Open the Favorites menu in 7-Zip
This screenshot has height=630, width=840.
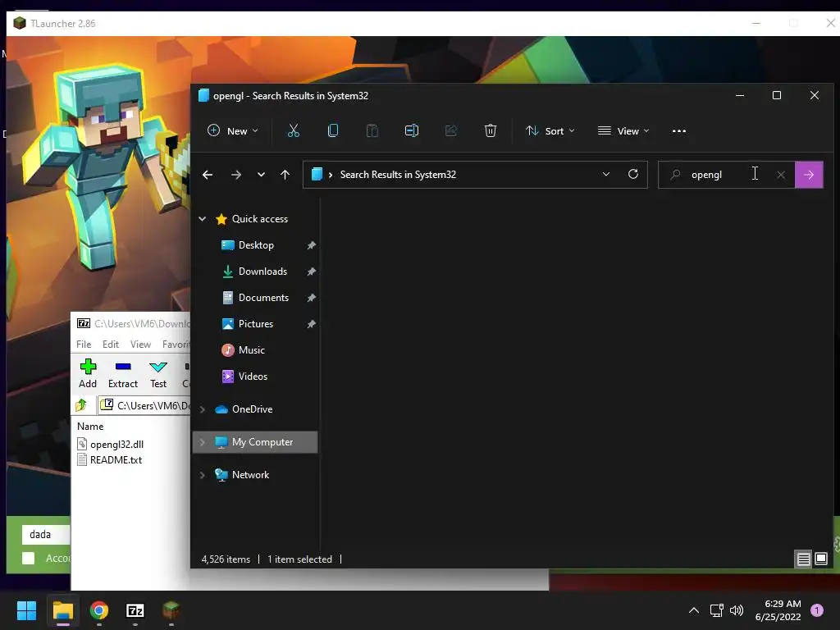pos(176,344)
